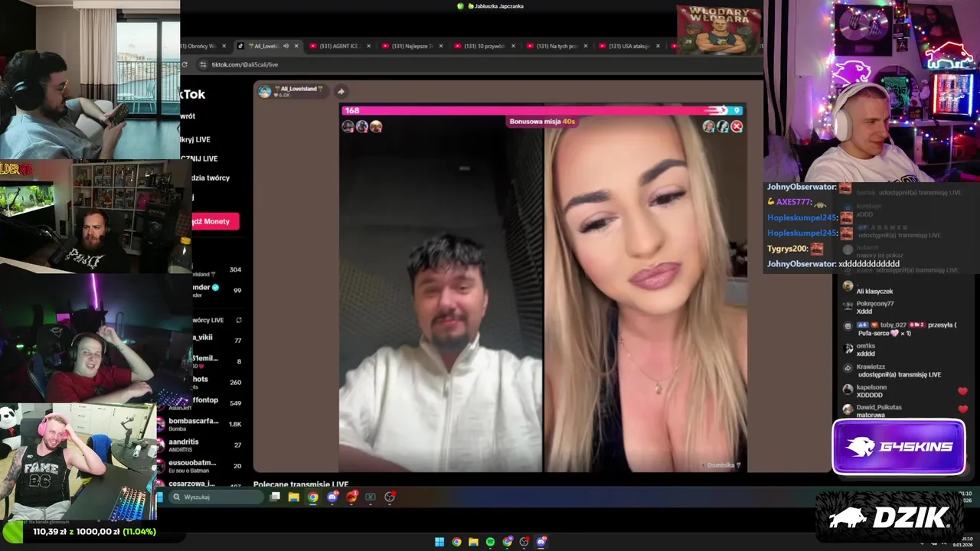Screen dimensions: 980x551
Task: Close the red X icon in the battle header
Action: [x=737, y=126]
